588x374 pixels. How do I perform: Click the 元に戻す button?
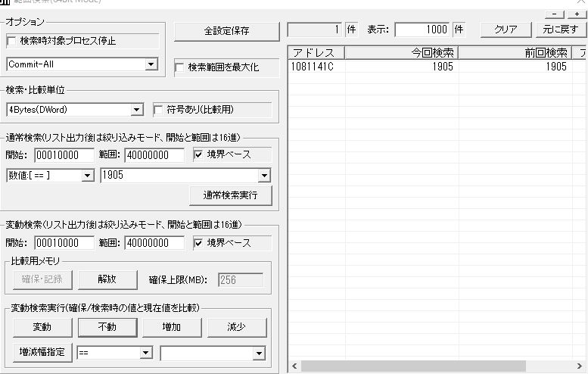coord(561,30)
